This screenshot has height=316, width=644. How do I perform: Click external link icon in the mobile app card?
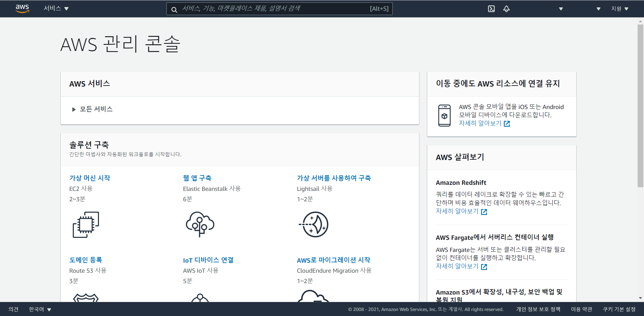click(507, 124)
